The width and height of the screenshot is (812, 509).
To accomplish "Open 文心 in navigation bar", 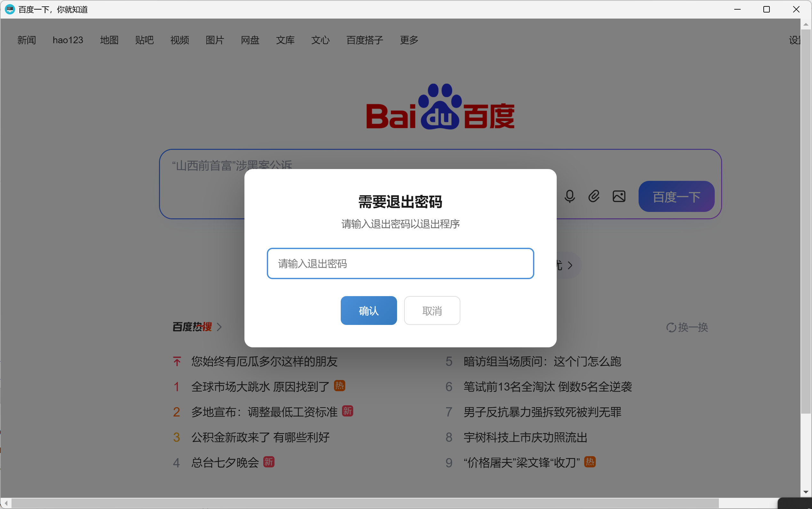I will (x=321, y=40).
